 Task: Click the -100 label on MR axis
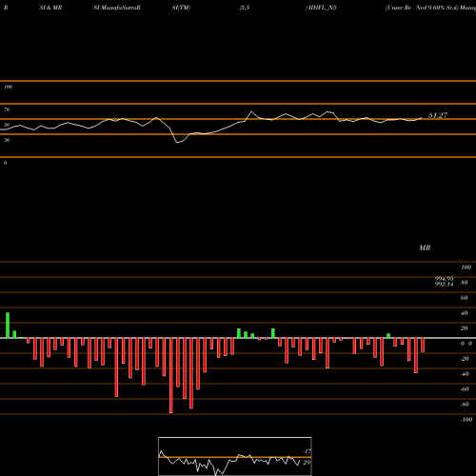(466, 420)
